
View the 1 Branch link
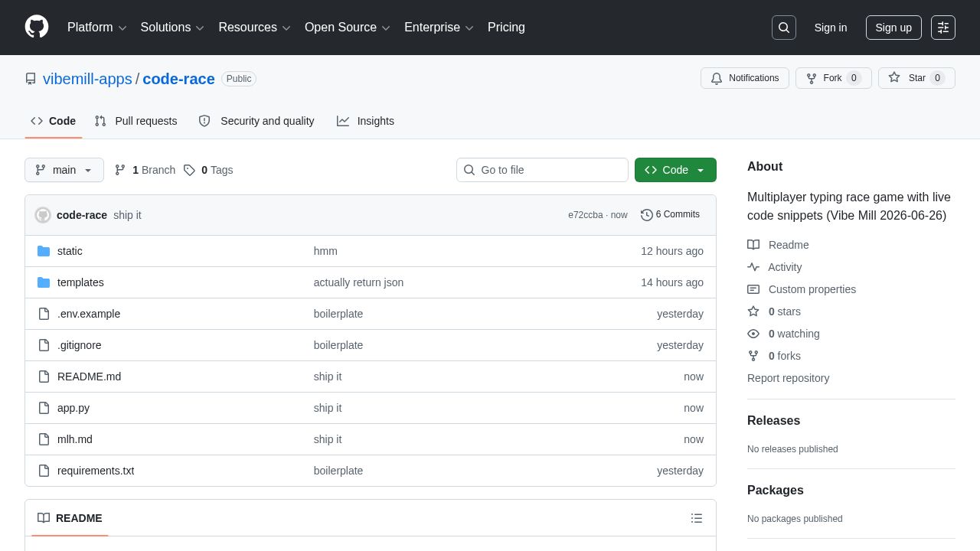[x=145, y=170]
